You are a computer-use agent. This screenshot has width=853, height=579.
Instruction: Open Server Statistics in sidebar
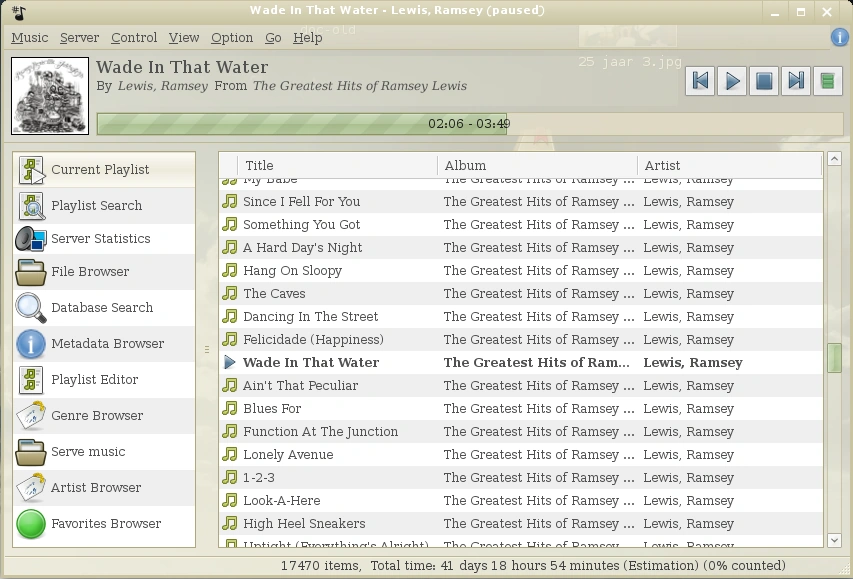100,239
